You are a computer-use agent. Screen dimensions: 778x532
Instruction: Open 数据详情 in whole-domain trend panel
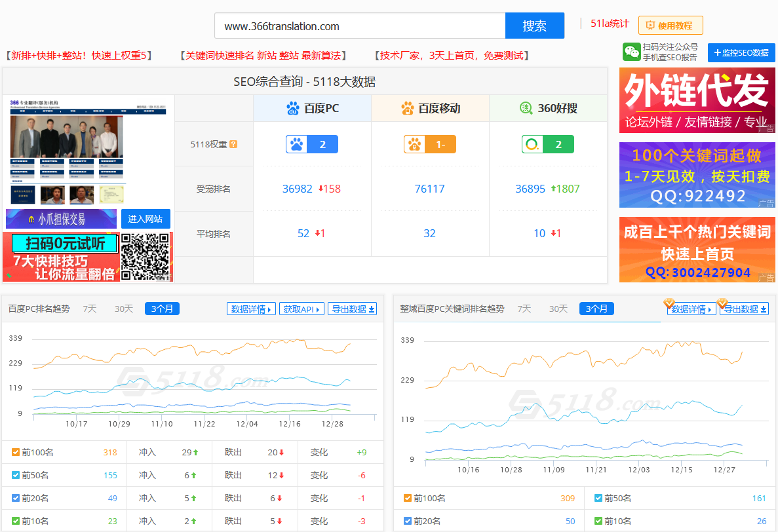[x=691, y=309]
